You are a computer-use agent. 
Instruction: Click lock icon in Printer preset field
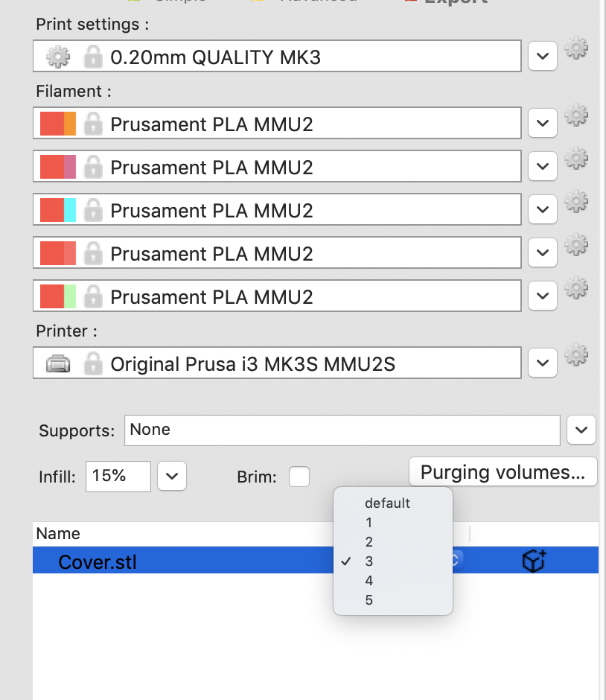point(93,363)
